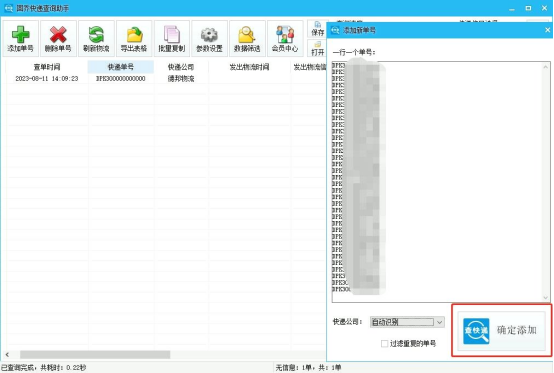
Task: Open 参数设置 gear settings
Action: click(x=210, y=39)
